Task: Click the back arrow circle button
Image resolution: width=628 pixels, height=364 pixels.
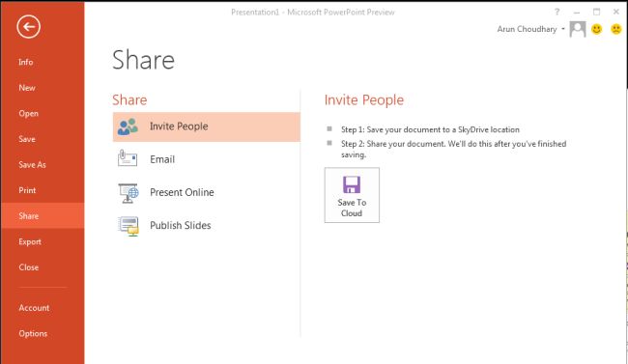Action: 28,27
